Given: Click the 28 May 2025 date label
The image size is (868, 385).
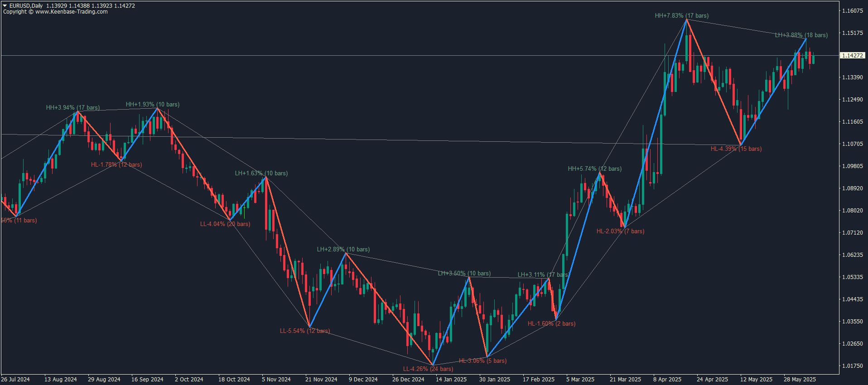Looking at the screenshot, I should pyautogui.click(x=800, y=380).
